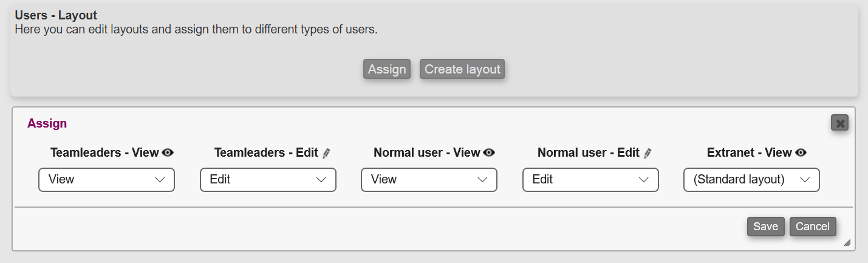Expand the Normal user - Edit layout dropdown
868x263 pixels.
pos(590,180)
